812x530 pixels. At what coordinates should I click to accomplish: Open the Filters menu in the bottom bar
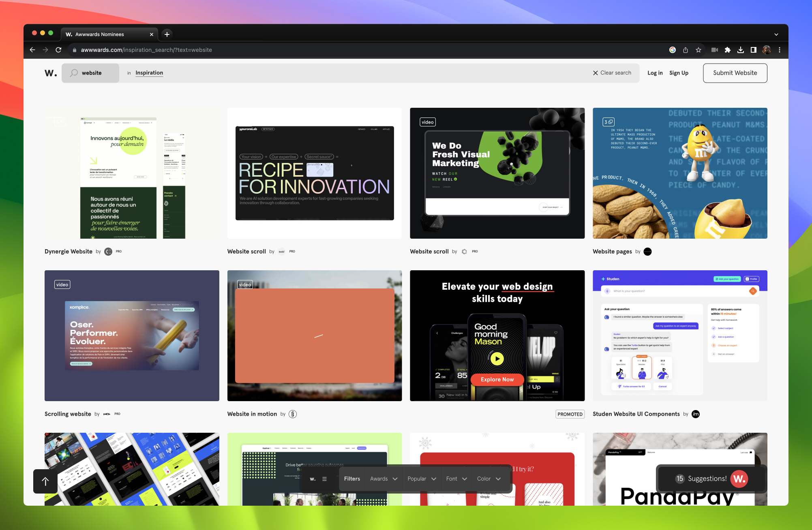[x=352, y=479]
